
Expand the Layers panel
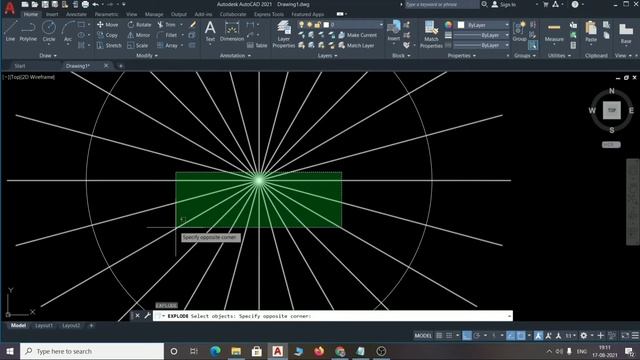(x=328, y=56)
